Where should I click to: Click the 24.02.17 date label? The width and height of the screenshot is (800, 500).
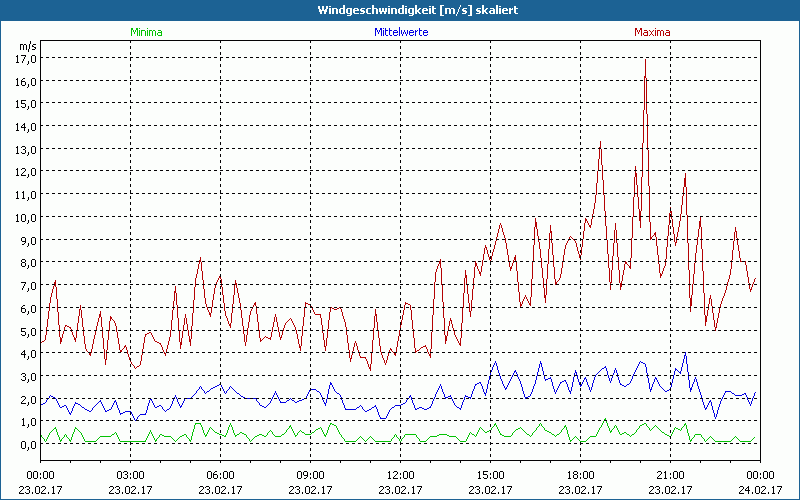click(759, 490)
